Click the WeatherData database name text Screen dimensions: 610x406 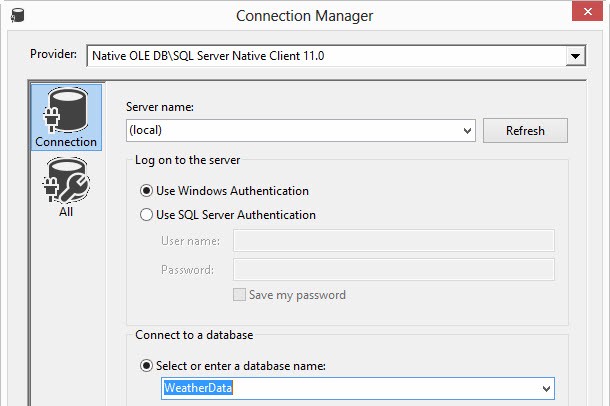199,388
